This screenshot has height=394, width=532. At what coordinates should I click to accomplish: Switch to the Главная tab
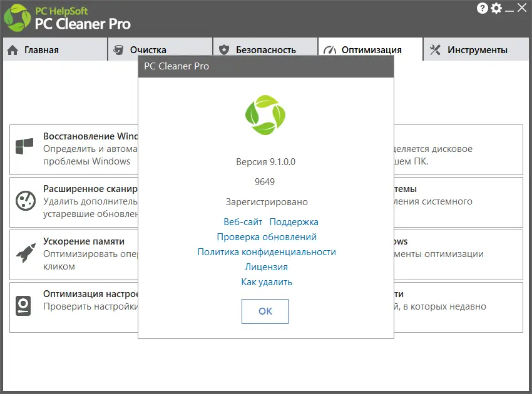click(55, 49)
